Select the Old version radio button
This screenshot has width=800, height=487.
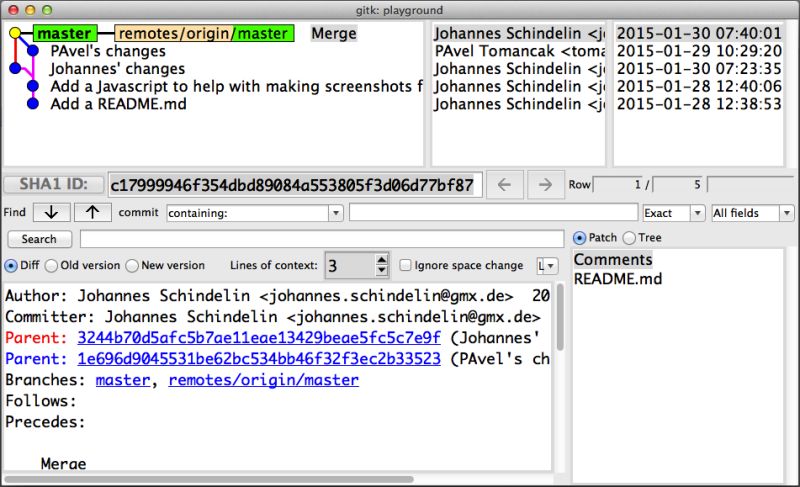(51, 266)
